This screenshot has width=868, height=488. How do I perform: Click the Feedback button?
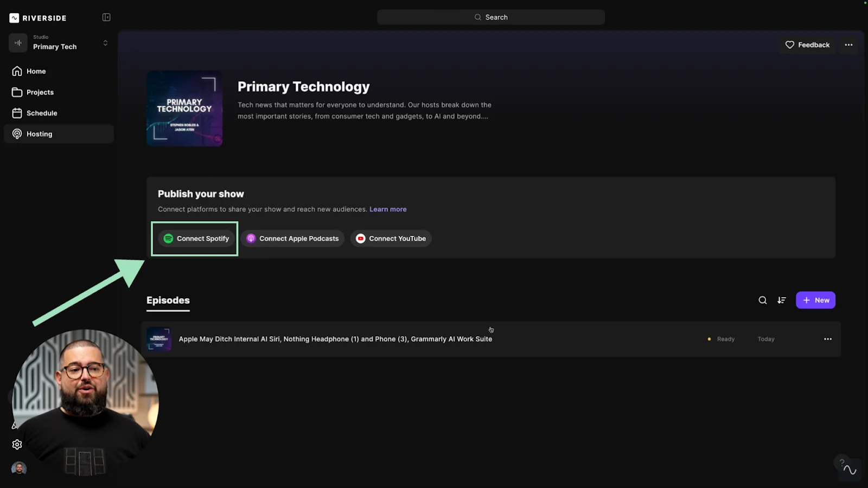tap(807, 45)
